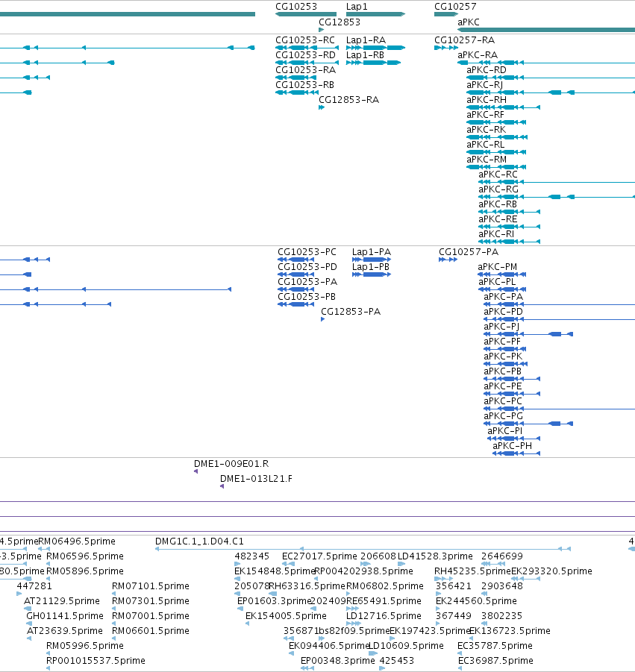Click the CG10253 gene label

pos(296,7)
